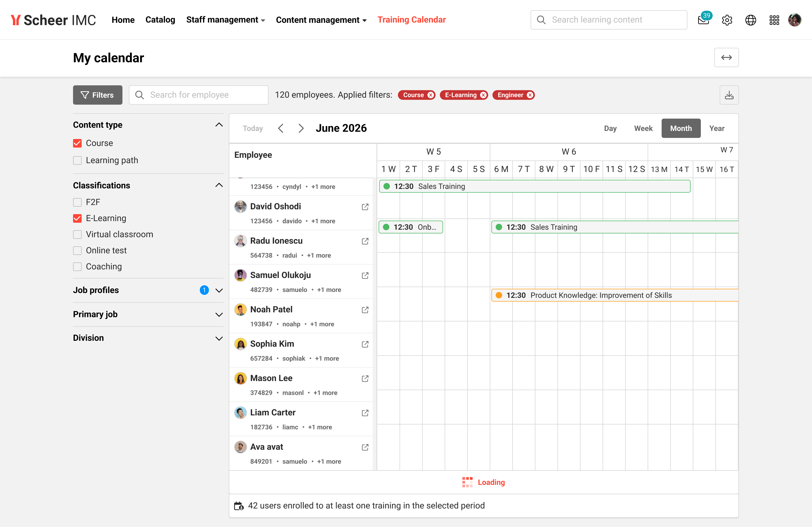Open the Product Knowledge training event
The image size is (812, 527).
pyautogui.click(x=614, y=295)
